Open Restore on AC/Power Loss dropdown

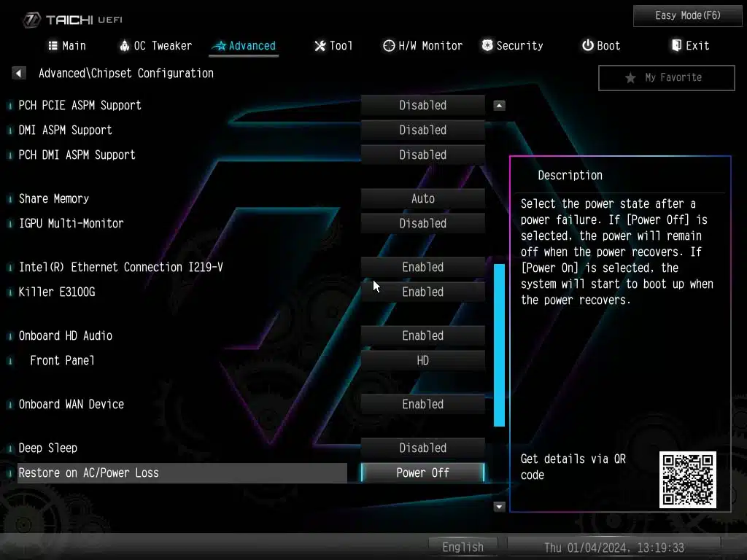tap(422, 472)
